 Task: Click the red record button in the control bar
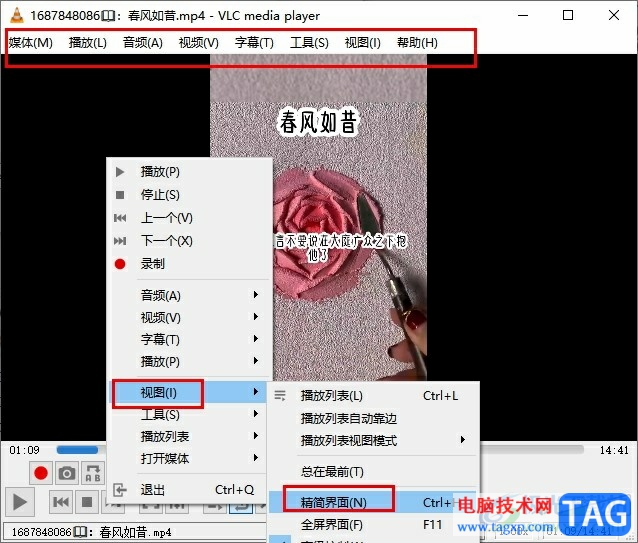point(41,473)
